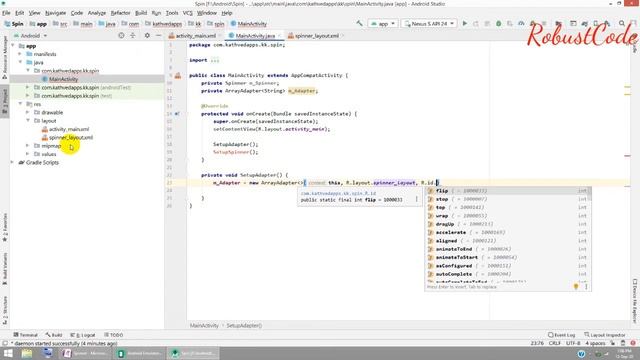Choose animateToEnd completion suggestion
Screen dimensions: 640x360
[x=507, y=249]
